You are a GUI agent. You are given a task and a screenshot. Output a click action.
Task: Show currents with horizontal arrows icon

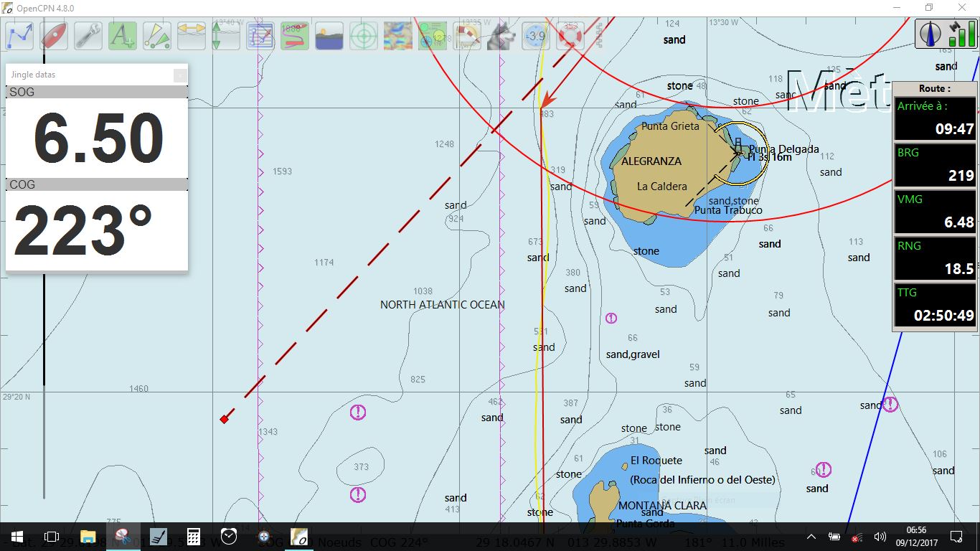(192, 36)
